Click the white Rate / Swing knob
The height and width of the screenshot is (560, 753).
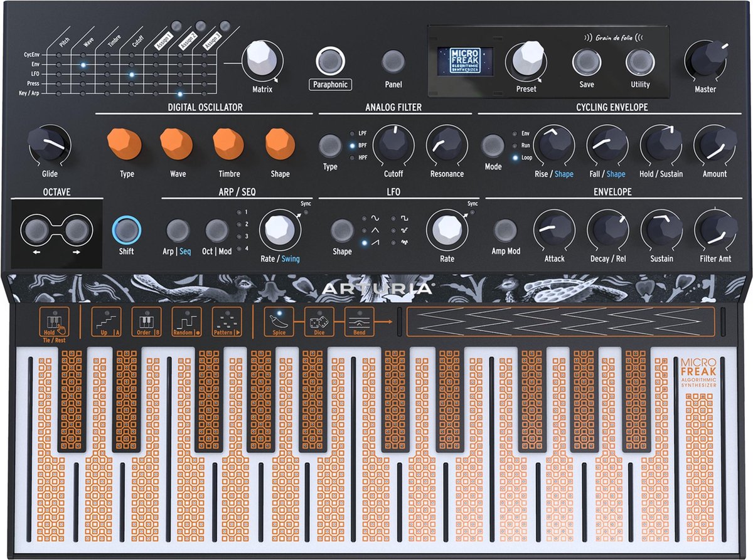click(280, 230)
